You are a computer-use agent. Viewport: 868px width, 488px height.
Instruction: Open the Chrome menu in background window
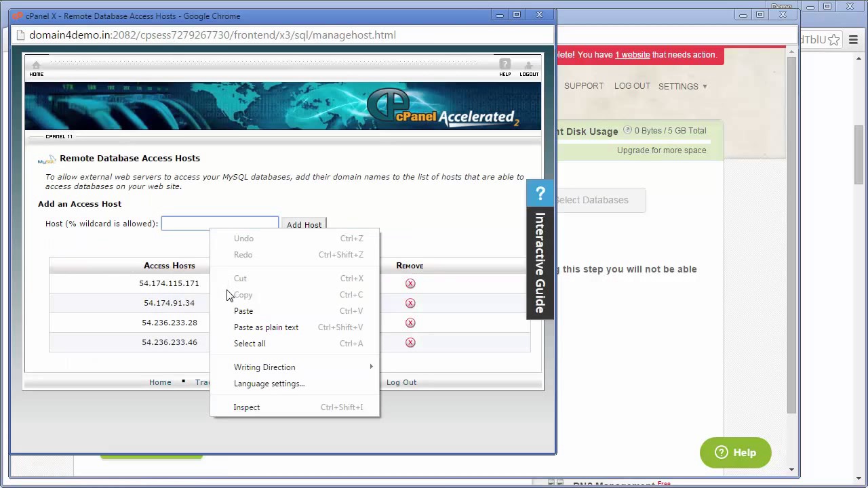pos(853,40)
